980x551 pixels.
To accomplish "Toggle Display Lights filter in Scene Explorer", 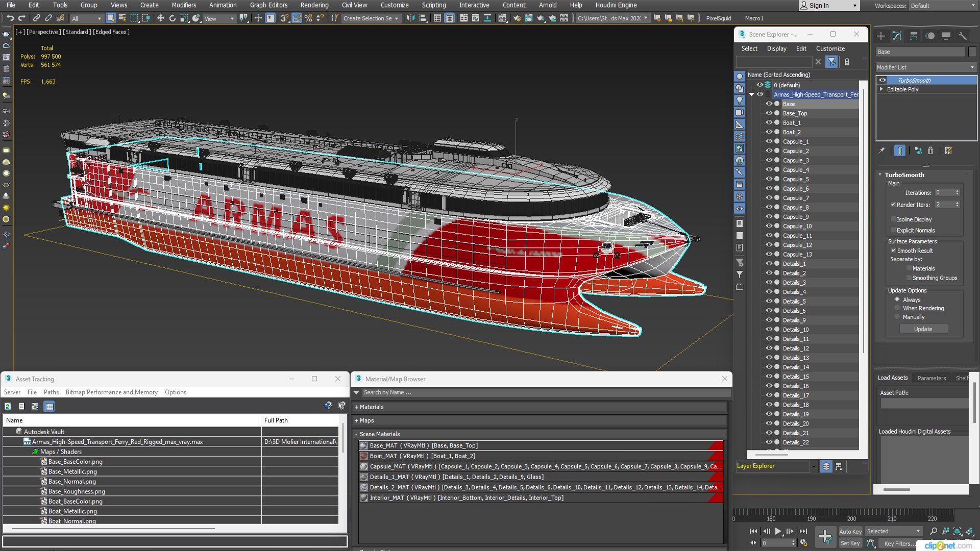I will tap(739, 100).
